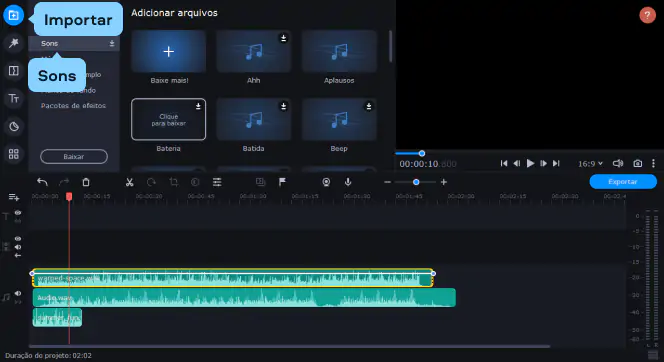Skip to the project start
Image resolution: width=664 pixels, height=362 pixels.
(504, 163)
